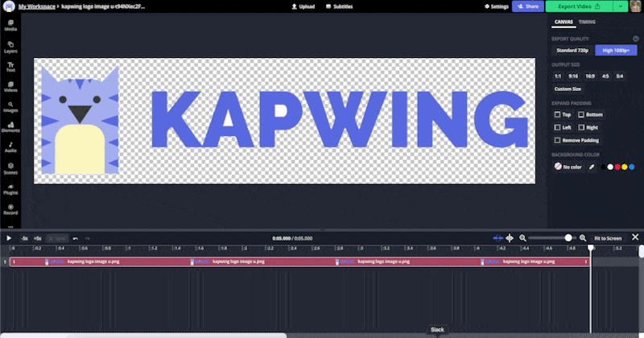Screen dimensions: 644x338
Task: Select the Canvas tab
Action: [x=563, y=23]
